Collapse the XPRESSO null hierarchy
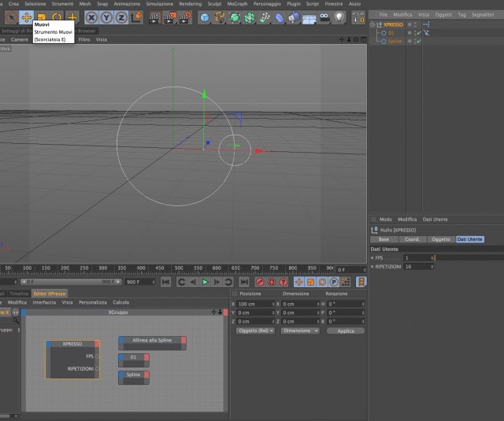504x421 pixels. (x=372, y=24)
